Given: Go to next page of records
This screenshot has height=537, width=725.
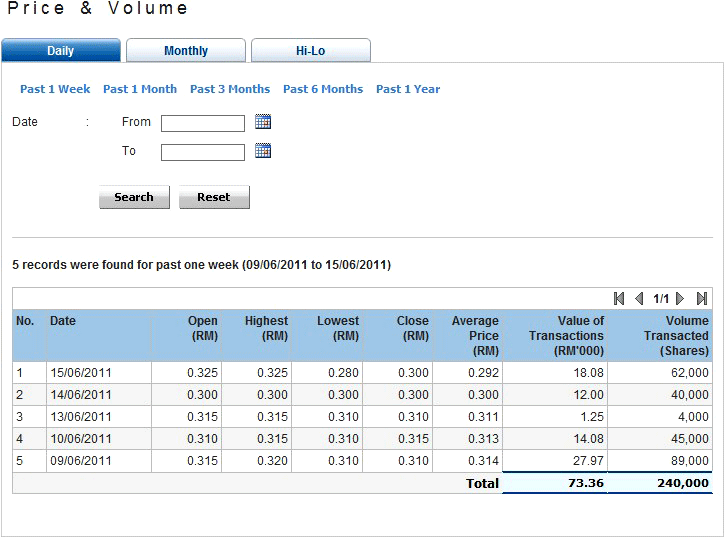Looking at the screenshot, I should pos(681,298).
